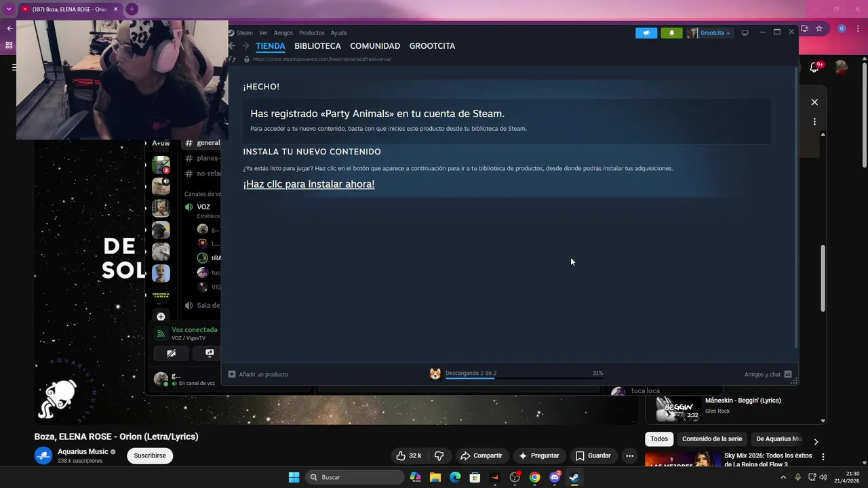Toggle camera off button in Discord
Viewport: 868px width, 488px height.
[x=171, y=353]
